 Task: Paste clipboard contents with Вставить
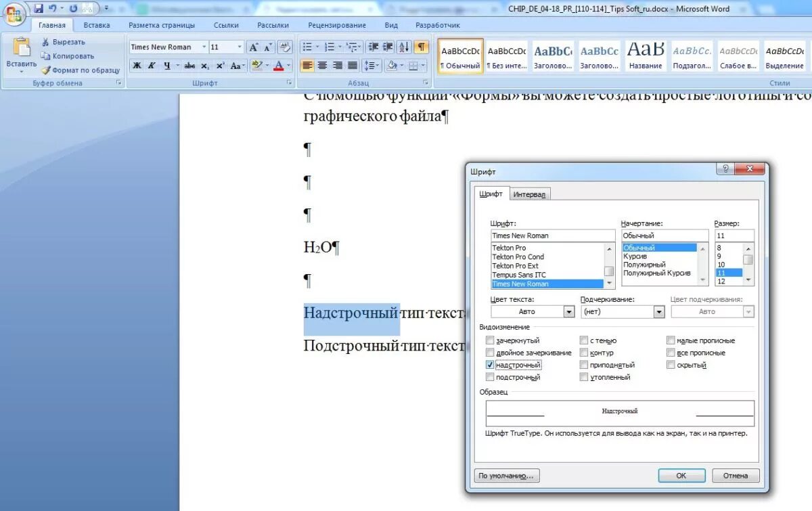[x=22, y=55]
